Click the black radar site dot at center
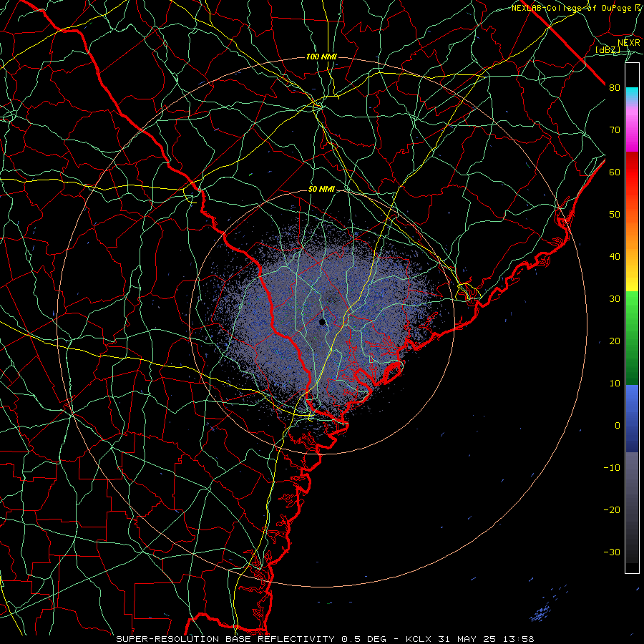The width and height of the screenshot is (644, 644). click(323, 322)
